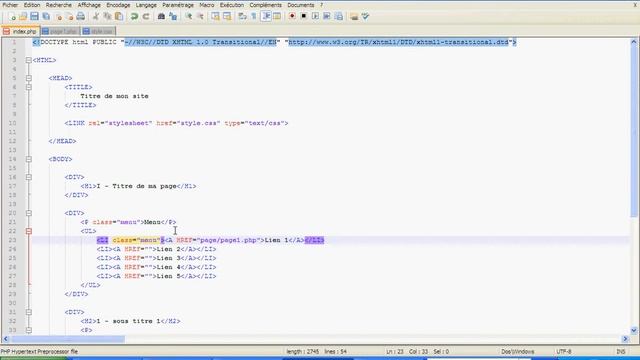Click the horizontal scrollbar left arrow
This screenshot has width=640, height=360.
pos(6,339)
